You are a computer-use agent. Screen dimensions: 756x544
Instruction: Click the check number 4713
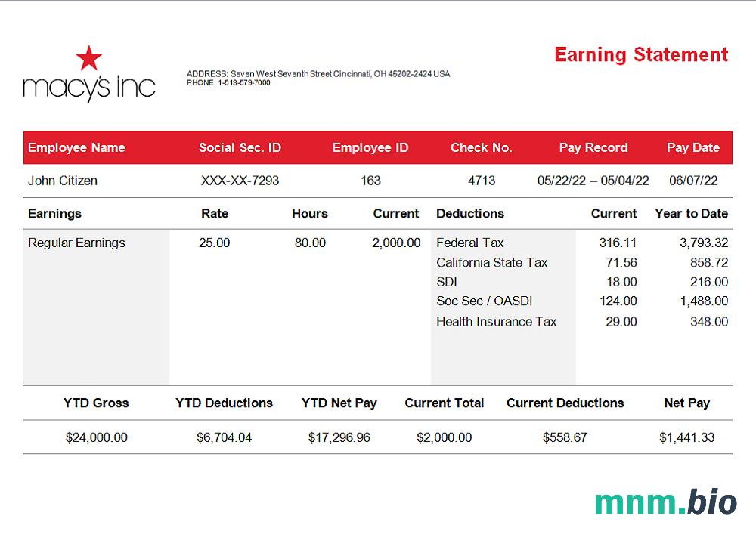482,181
